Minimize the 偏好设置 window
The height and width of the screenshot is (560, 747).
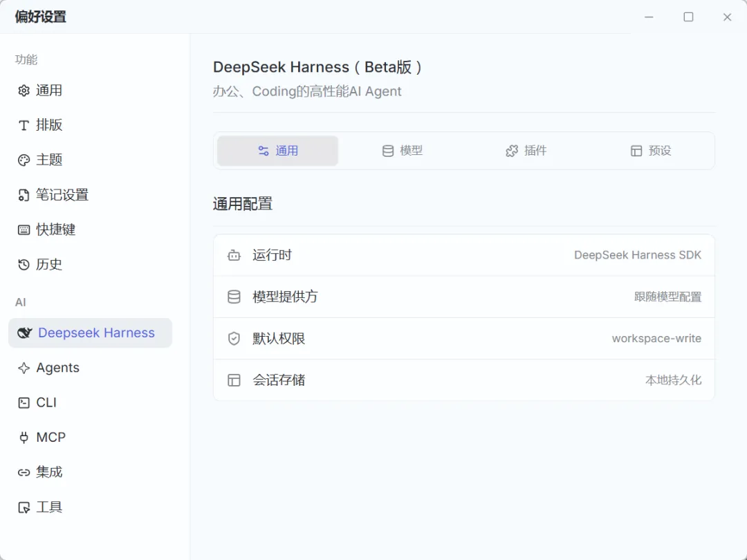[x=649, y=17]
